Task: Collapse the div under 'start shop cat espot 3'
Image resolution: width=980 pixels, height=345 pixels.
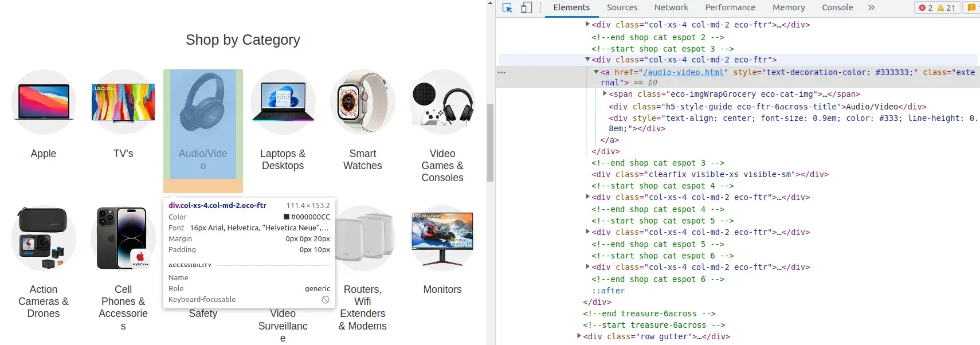Action: 587,59
